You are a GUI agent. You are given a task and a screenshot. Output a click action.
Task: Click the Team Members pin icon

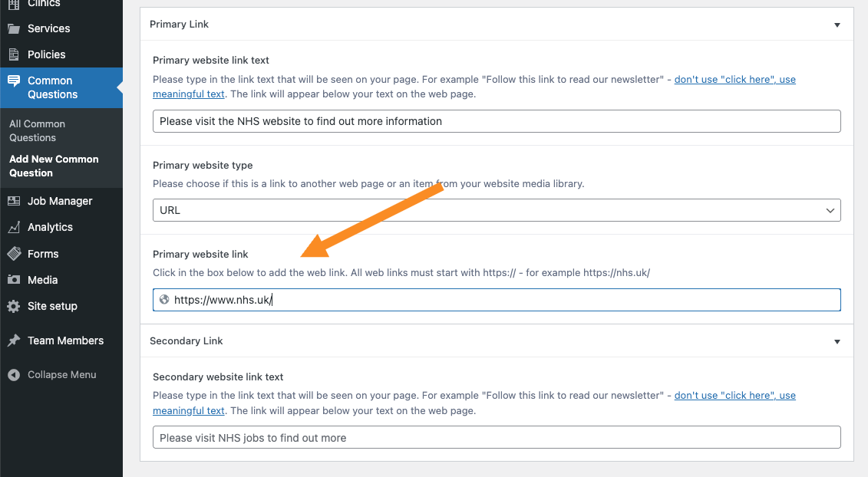point(14,340)
